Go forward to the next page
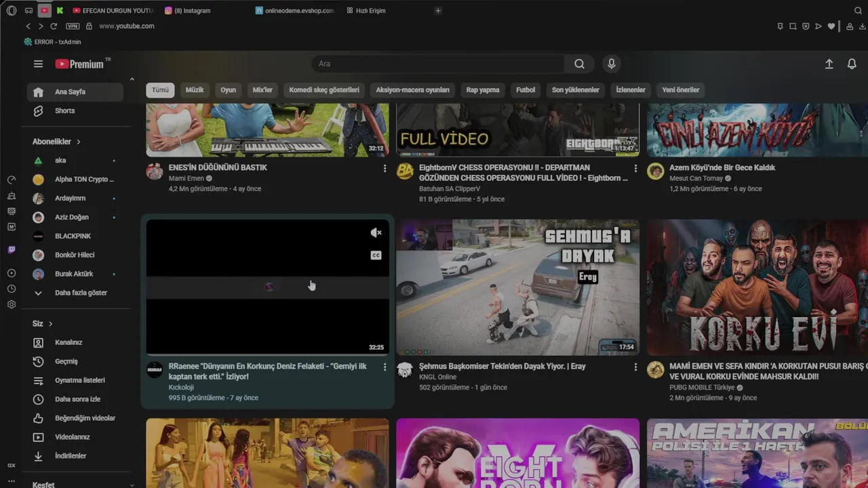This screenshot has width=868, height=488. (x=41, y=26)
